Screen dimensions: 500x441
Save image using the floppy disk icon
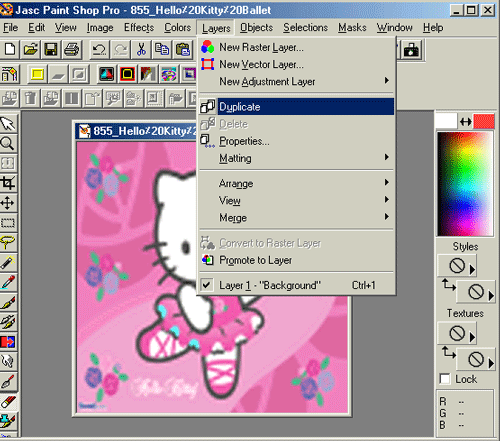pyautogui.click(x=51, y=50)
